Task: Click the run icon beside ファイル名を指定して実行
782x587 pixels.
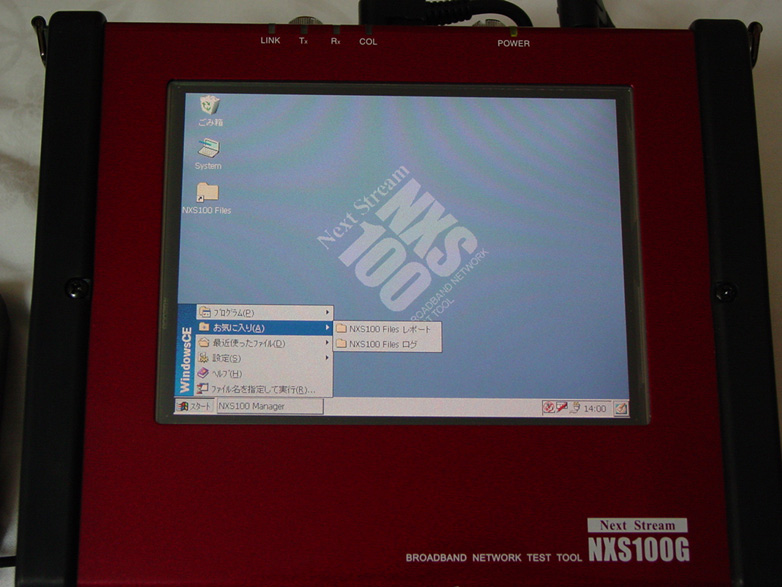Action: (202, 389)
